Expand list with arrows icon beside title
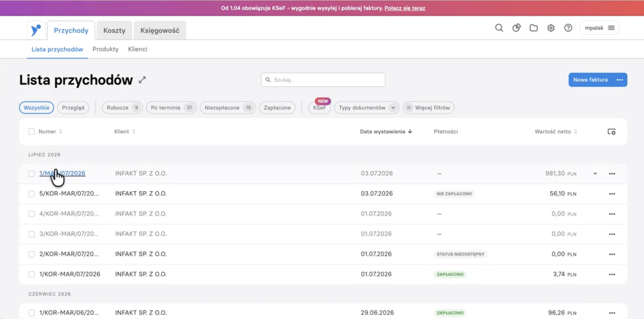The image size is (644, 319). [142, 80]
